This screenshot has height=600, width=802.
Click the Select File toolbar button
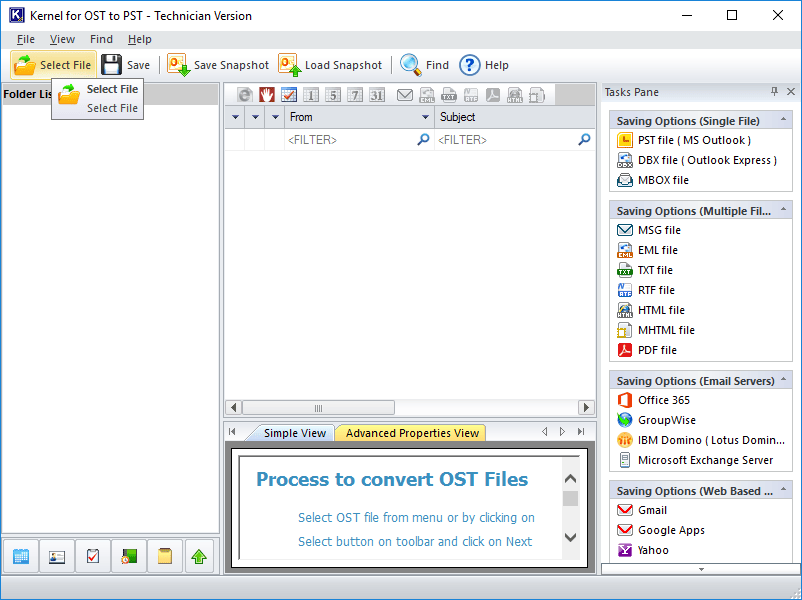click(53, 65)
